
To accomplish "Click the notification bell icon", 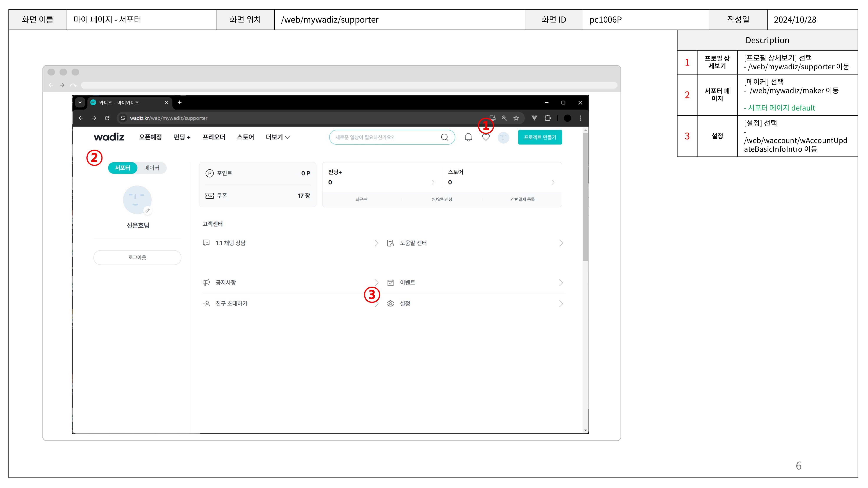I will point(468,137).
